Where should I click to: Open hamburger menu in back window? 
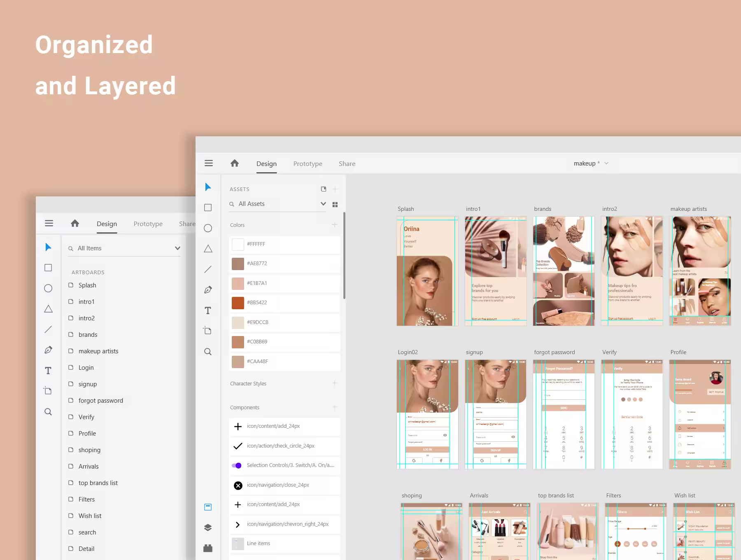(49, 223)
